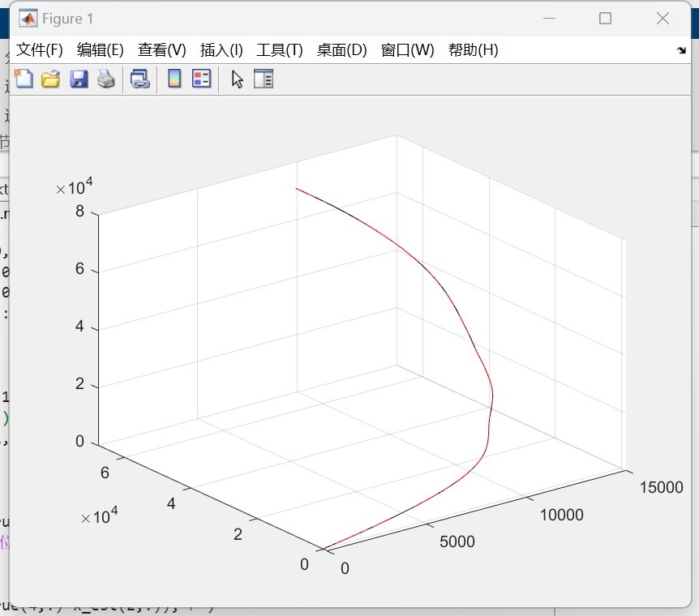Open the 桌面(D) menu
The width and height of the screenshot is (699, 616).
(341, 50)
